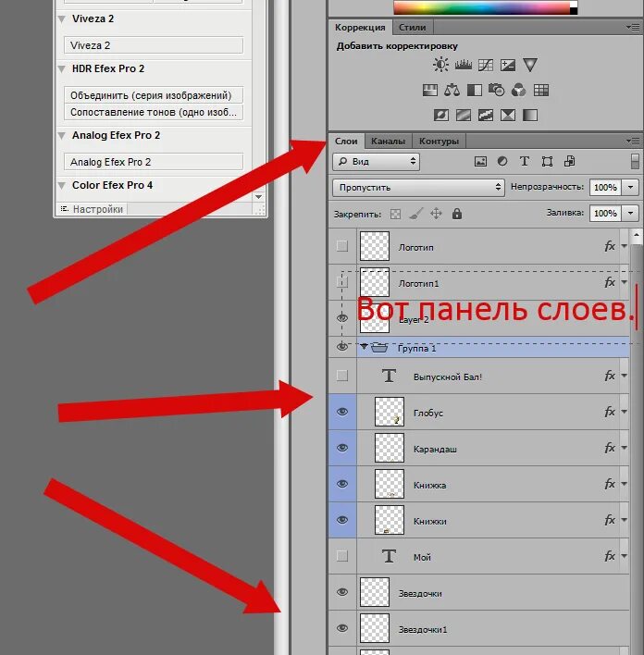The image size is (644, 655).
Task: Collapse the Analog Efex Pro 2 section
Action: tap(62, 136)
